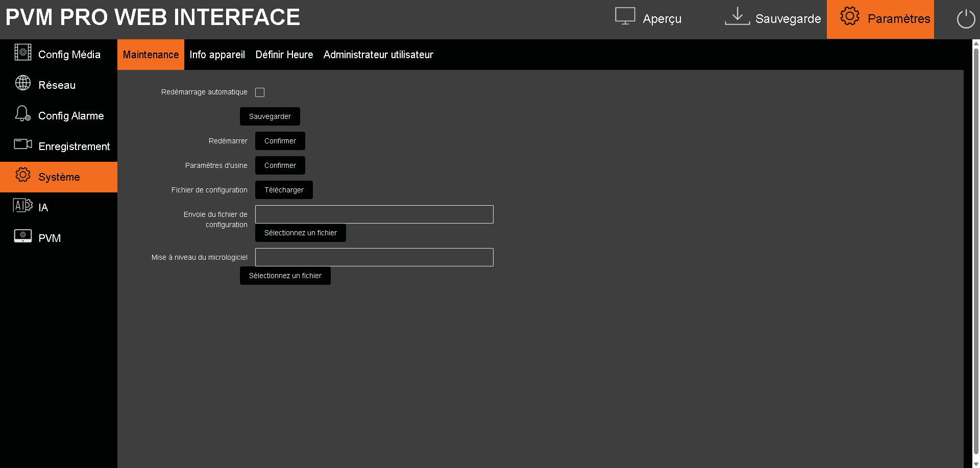Screen dimensions: 980x468
Task: Click the scrollbar up arrow
Action: tap(976, 43)
